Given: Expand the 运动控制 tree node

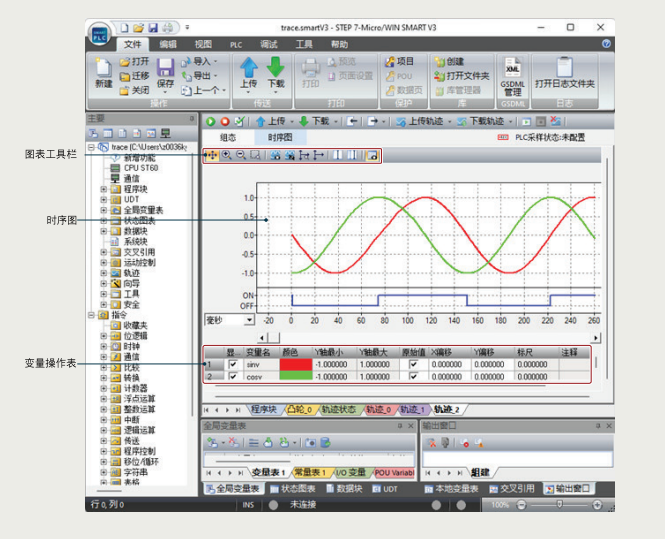Looking at the screenshot, I should (103, 263).
